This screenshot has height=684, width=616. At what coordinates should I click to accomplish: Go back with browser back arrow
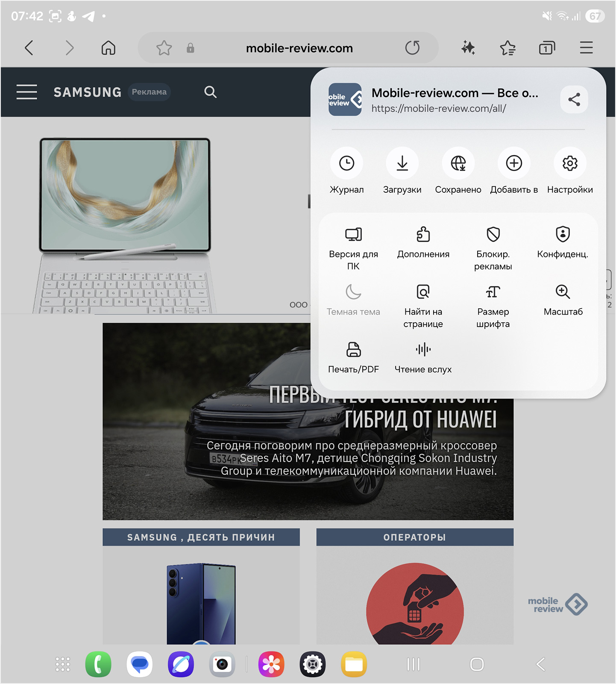click(x=29, y=48)
